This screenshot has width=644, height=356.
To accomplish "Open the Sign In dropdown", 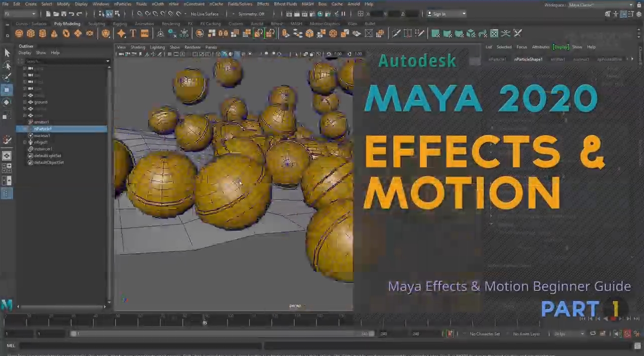I will [446, 14].
